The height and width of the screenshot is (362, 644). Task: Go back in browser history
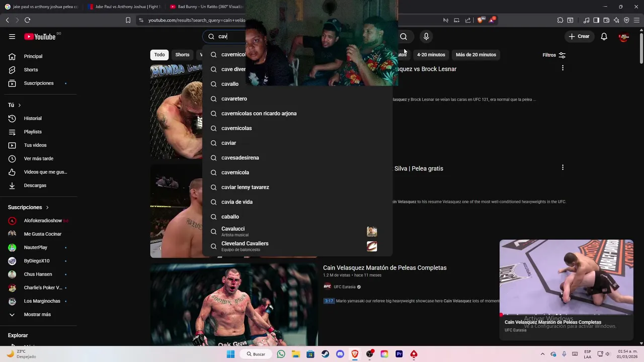pos(7,20)
